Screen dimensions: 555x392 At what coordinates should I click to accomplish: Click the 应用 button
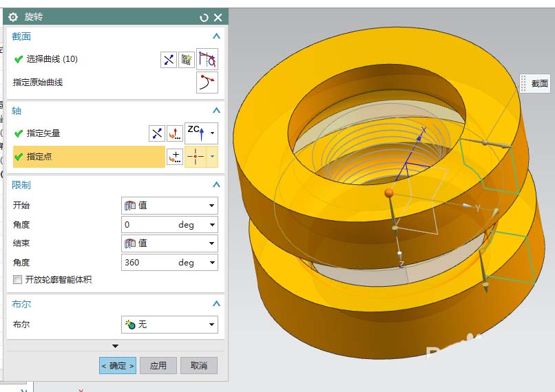point(158,365)
